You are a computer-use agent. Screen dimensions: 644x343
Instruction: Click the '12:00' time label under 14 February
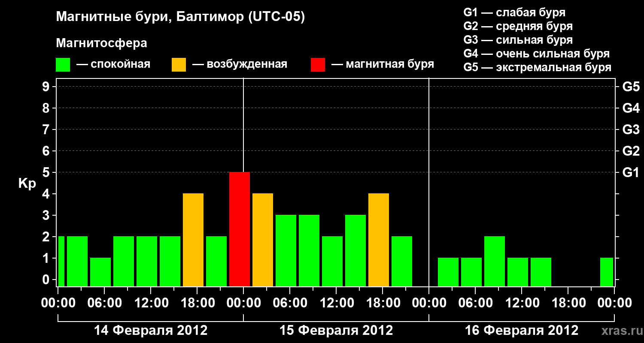[x=151, y=303]
